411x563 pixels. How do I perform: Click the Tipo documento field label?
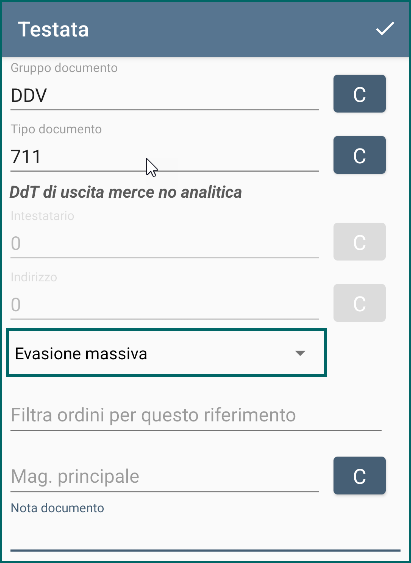[56, 129]
